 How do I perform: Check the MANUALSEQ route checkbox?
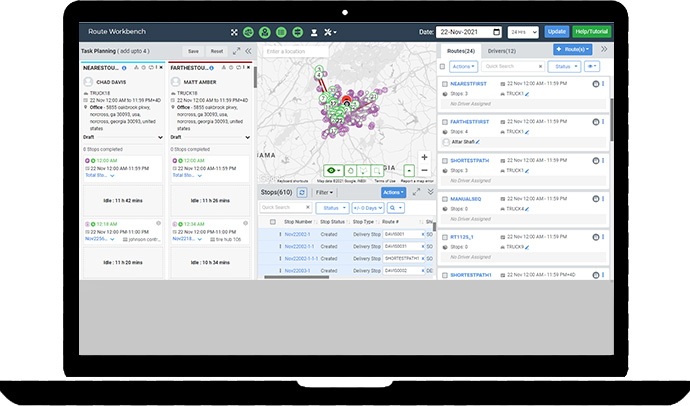coord(444,199)
